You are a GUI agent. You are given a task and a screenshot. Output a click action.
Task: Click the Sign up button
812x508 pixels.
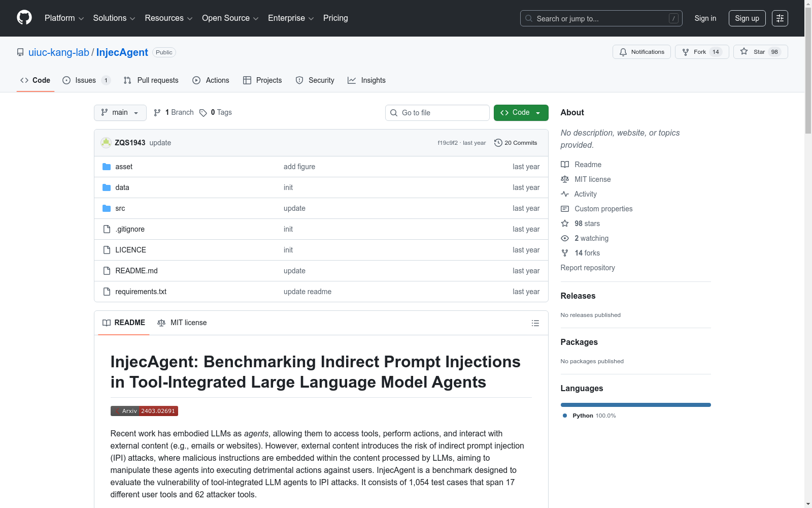pos(747,18)
